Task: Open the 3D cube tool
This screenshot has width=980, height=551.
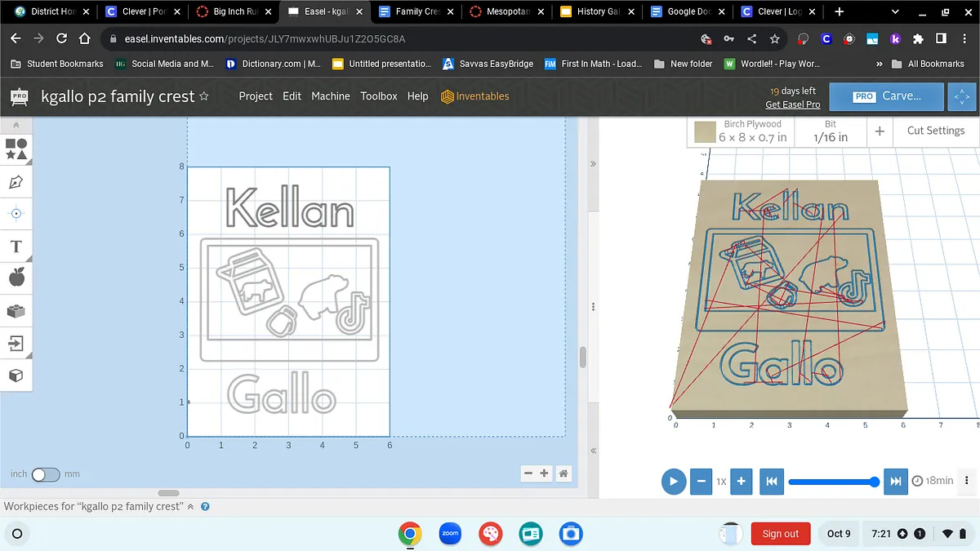Action: click(16, 375)
